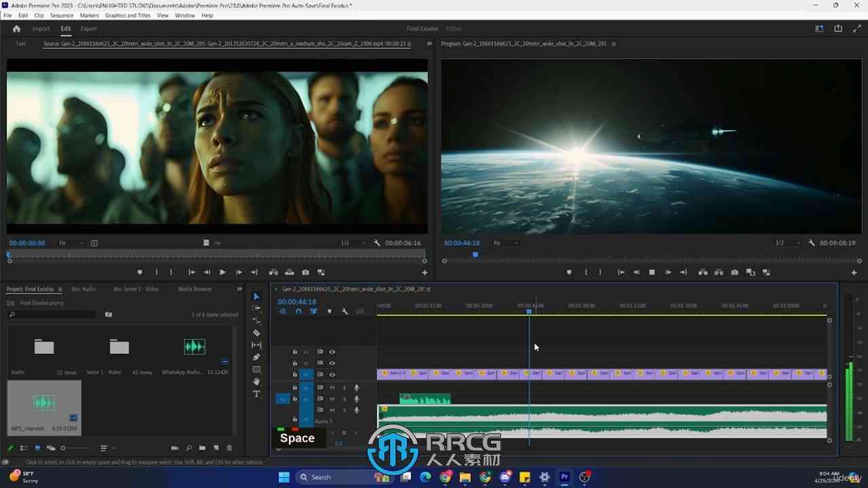Select the Razor tool

(256, 333)
